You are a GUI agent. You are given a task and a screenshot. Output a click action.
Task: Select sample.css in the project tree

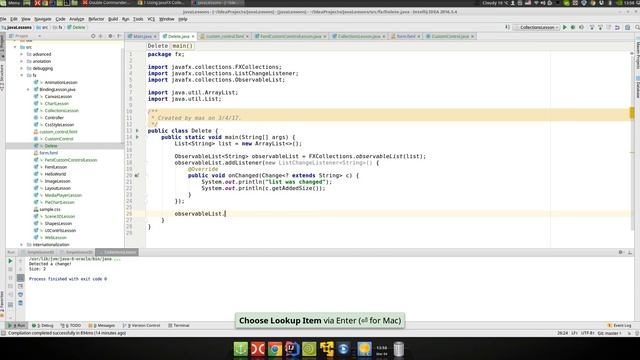[x=50, y=209]
